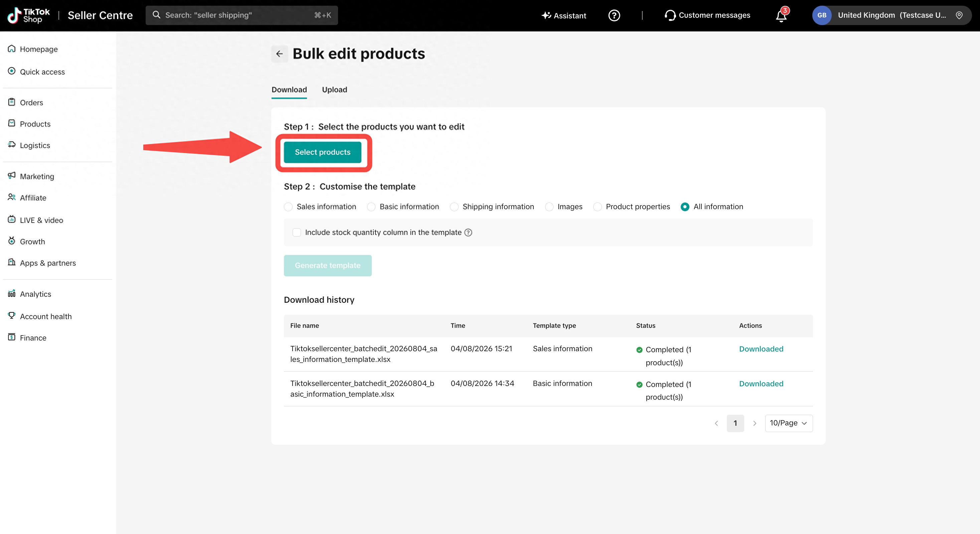Select the Shipping information radio button
This screenshot has width=980, height=534.
tap(454, 207)
